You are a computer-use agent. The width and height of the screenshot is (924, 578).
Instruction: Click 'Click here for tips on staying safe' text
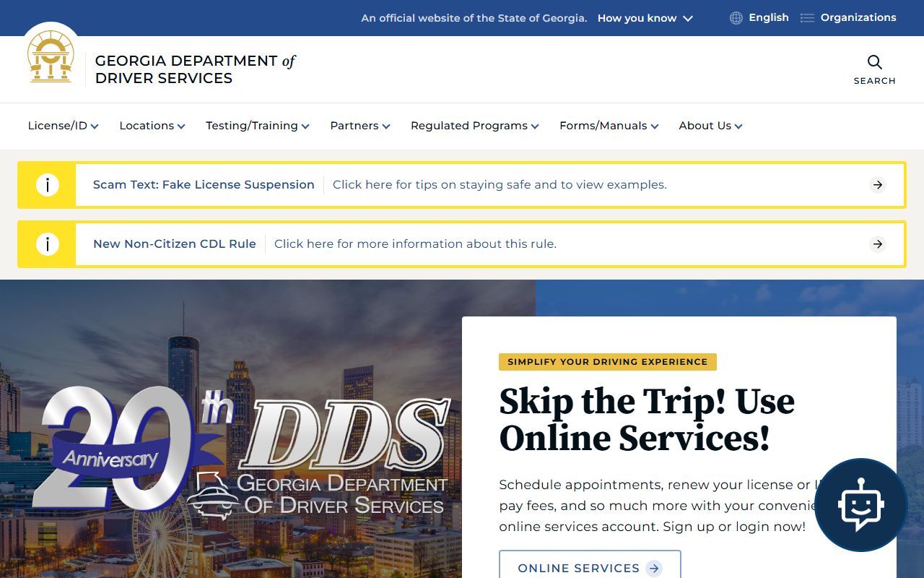click(500, 185)
